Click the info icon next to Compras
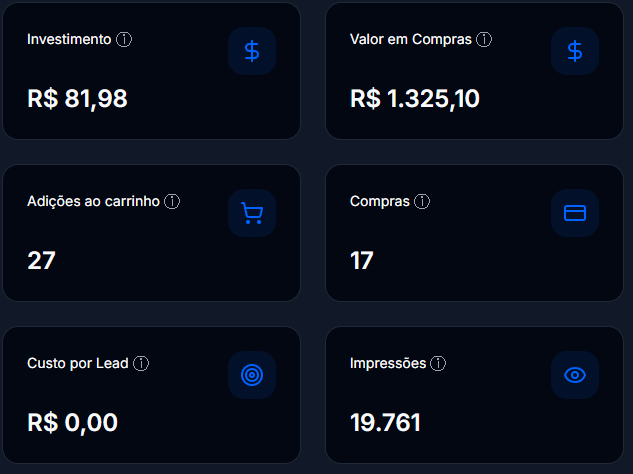This screenshot has width=633, height=474. click(x=422, y=202)
